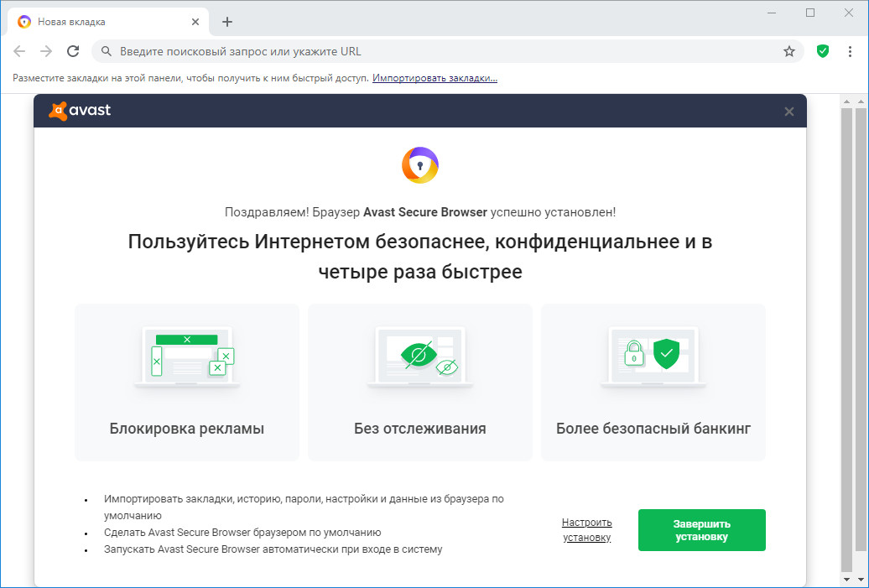Click the safer banking shield illustration
Image resolution: width=869 pixels, height=588 pixels.
click(653, 356)
